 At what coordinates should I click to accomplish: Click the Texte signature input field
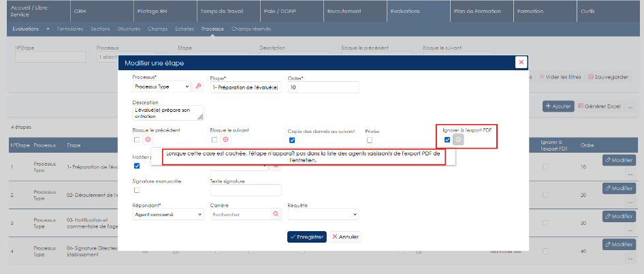(x=246, y=190)
